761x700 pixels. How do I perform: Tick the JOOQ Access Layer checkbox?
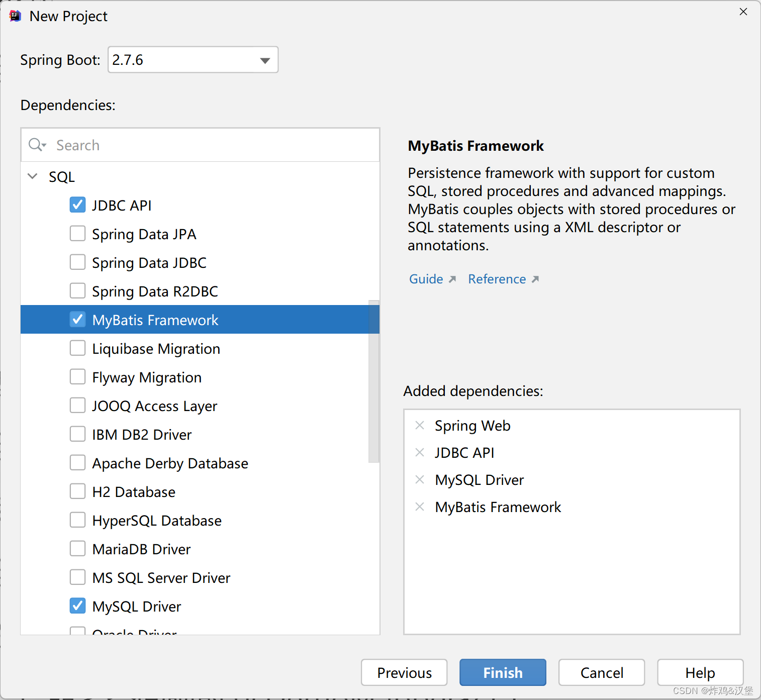(77, 406)
